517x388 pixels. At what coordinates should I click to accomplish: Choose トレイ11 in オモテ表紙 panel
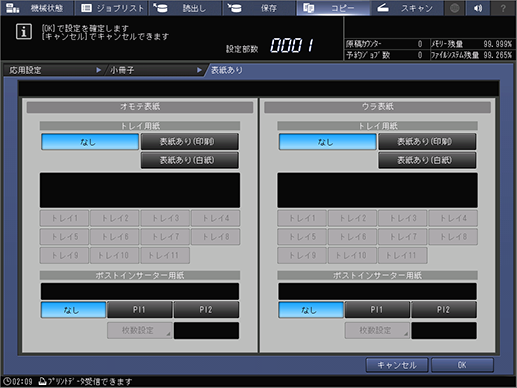point(165,255)
